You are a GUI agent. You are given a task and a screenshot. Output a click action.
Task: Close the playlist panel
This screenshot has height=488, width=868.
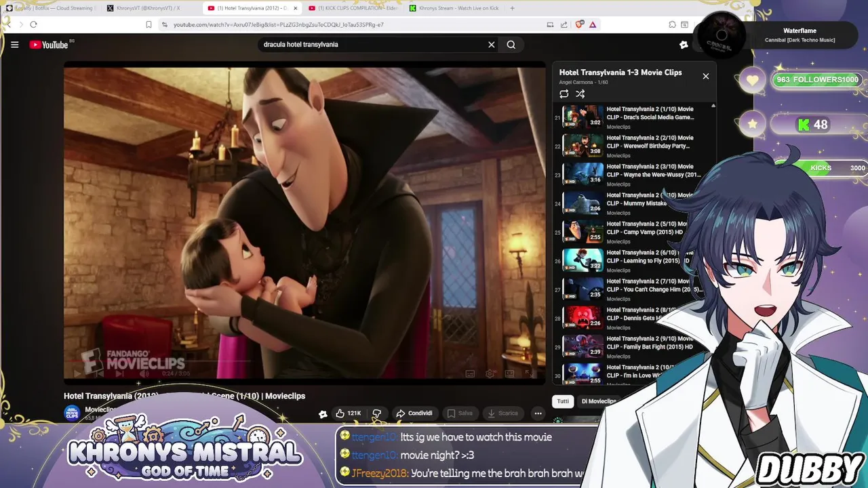pyautogui.click(x=705, y=76)
